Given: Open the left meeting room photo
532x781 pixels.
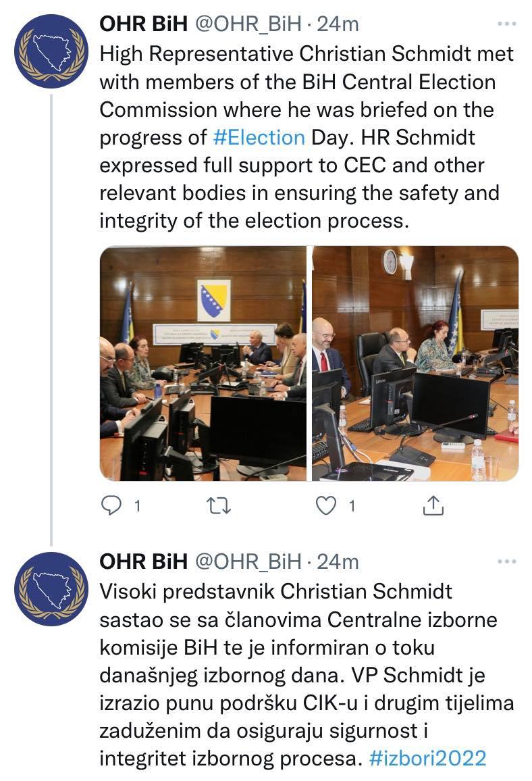Looking at the screenshot, I should tap(203, 363).
